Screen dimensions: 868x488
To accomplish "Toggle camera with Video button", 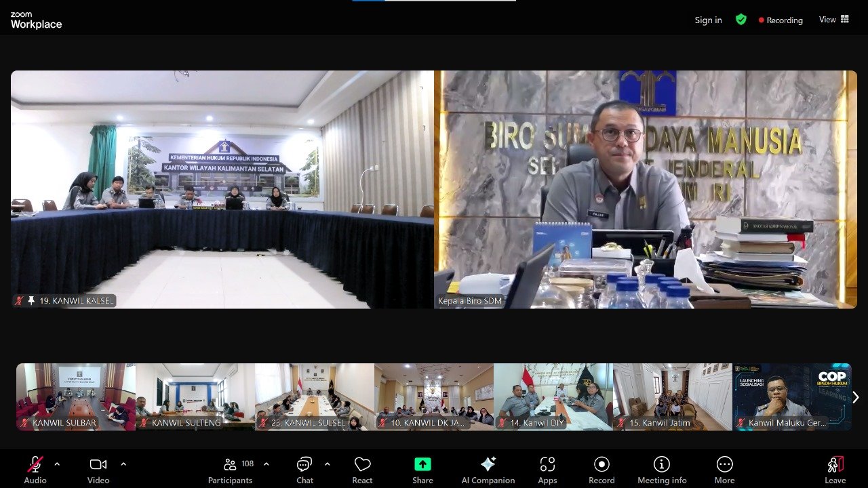I will [x=98, y=469].
